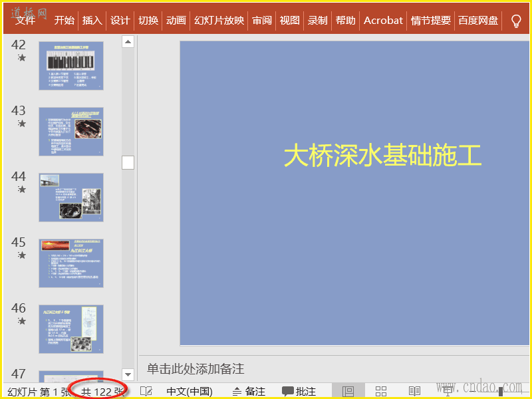This screenshot has height=399, width=532.
Task: Open the 审阅 review tab
Action: (262, 21)
